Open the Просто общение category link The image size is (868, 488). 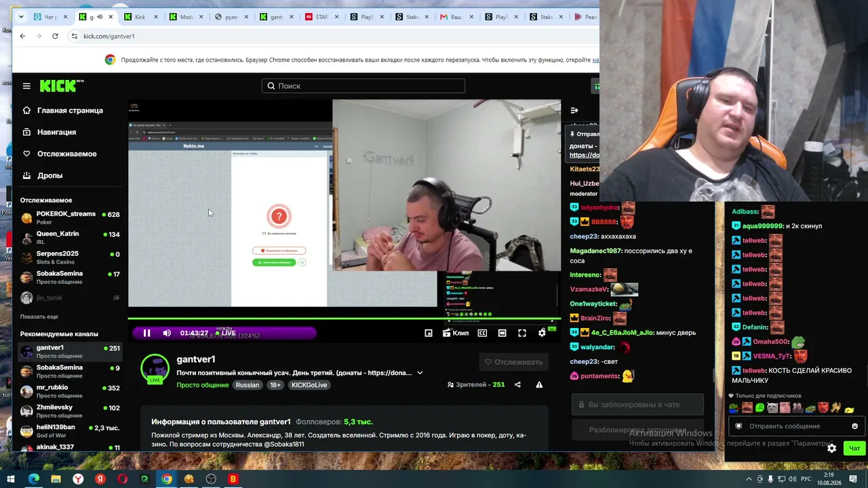pos(203,385)
